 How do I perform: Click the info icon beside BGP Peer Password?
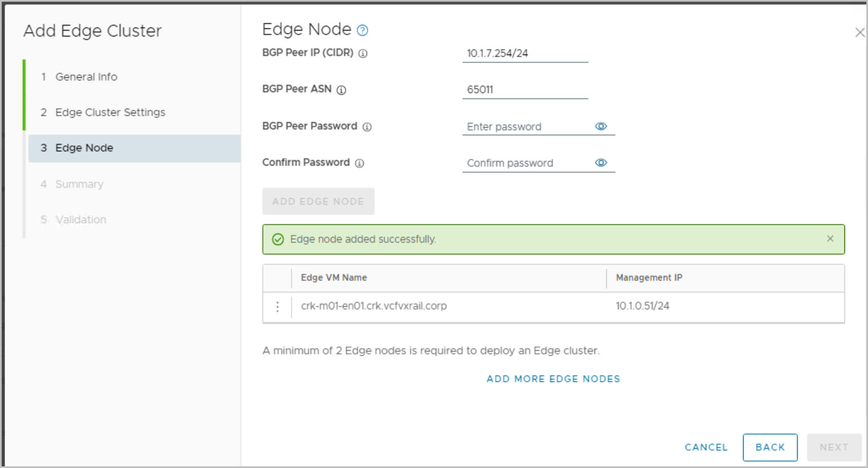[367, 127]
